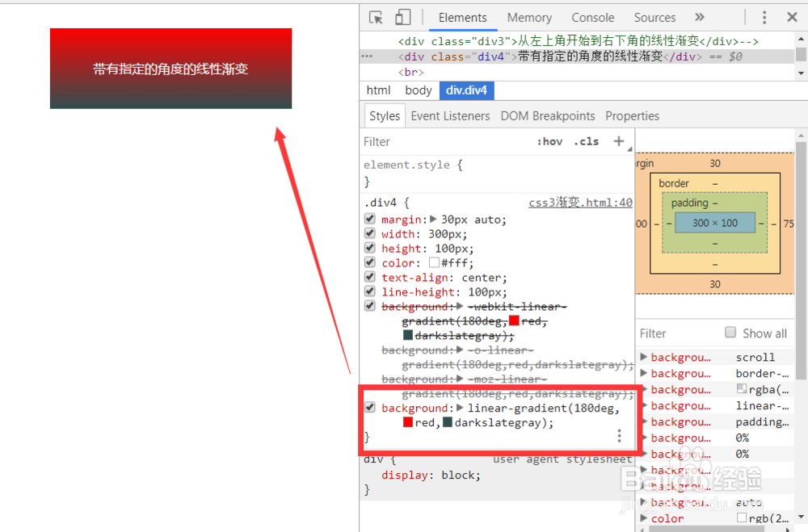Select the br element in DOM tree
This screenshot has height=532, width=808.
410,72
